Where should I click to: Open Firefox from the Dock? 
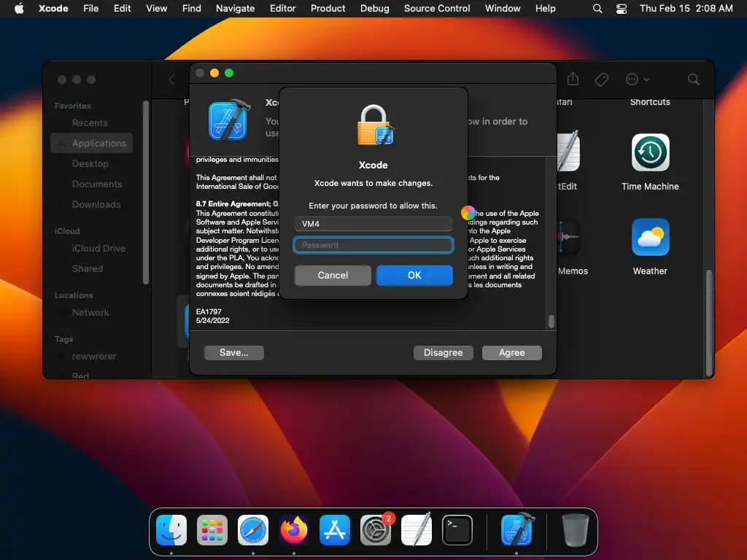pyautogui.click(x=294, y=530)
